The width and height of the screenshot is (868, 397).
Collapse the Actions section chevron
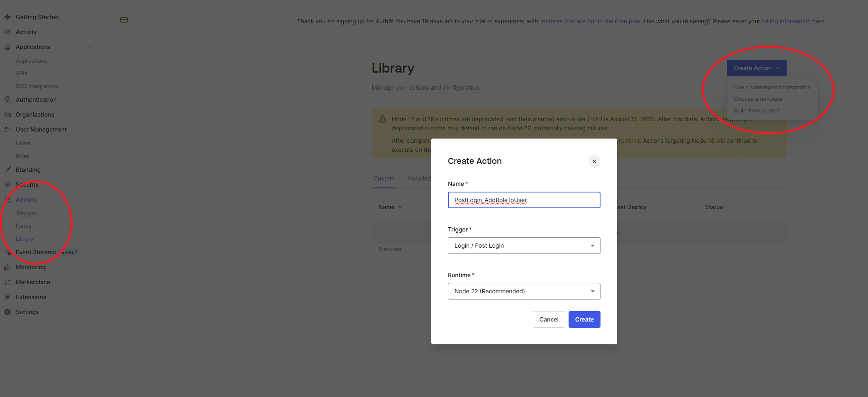(90, 200)
